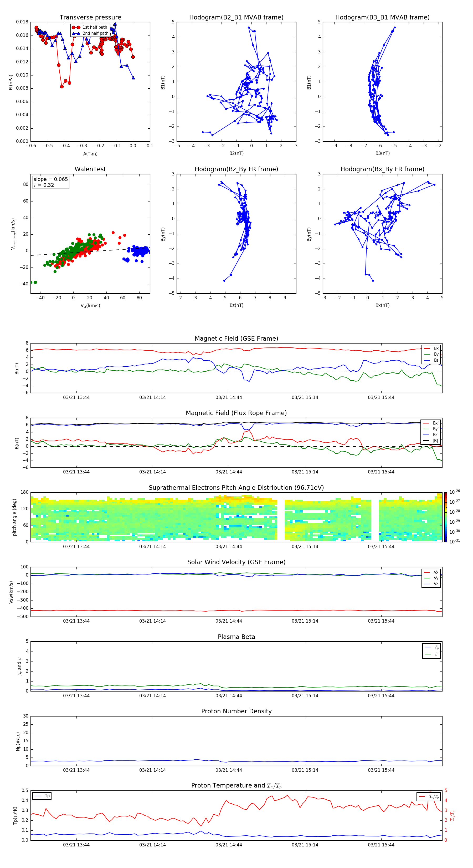Image resolution: width=473 pixels, height=868 pixels.
Task: Click the "V_A(km/s)" axis label of WalenTest
Action: [x=90, y=306]
